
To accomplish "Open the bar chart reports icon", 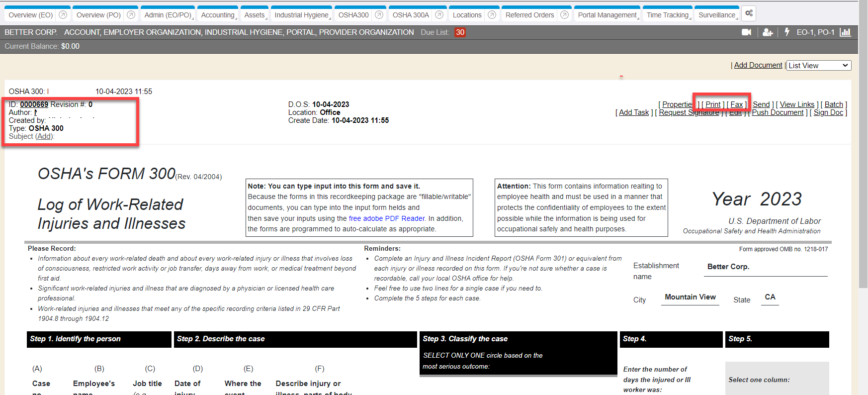I will pos(845,32).
